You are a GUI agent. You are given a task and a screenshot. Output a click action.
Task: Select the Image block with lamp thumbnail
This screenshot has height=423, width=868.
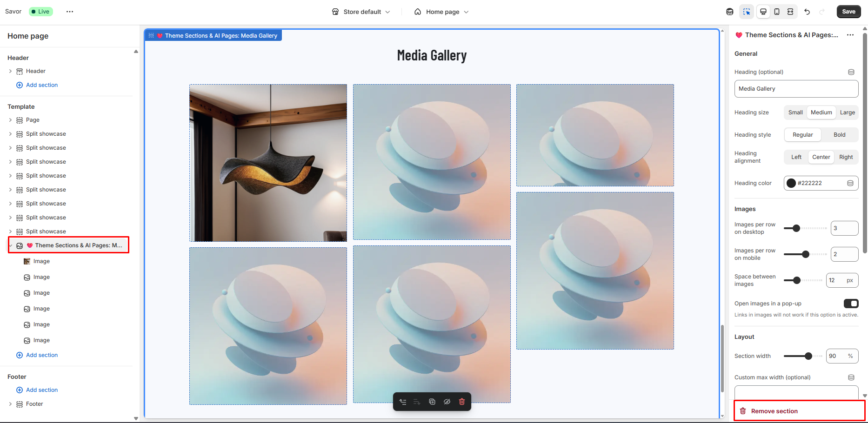pos(41,261)
